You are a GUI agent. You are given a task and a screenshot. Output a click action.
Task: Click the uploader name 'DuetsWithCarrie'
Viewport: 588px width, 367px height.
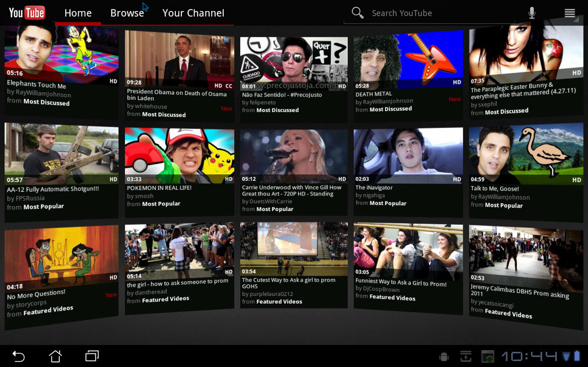271,201
